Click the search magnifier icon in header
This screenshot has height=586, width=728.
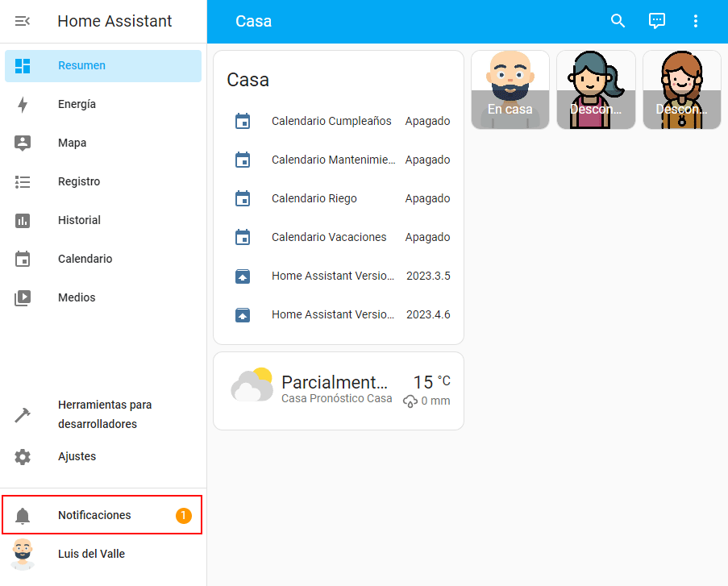[618, 21]
